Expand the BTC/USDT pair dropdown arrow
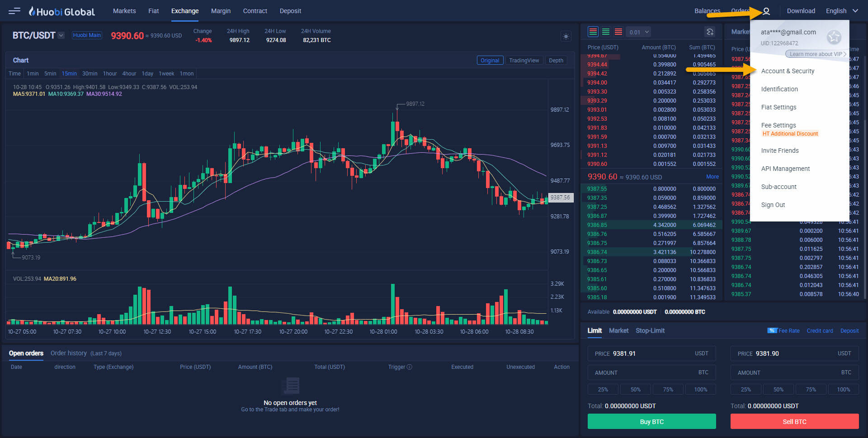 pyautogui.click(x=61, y=35)
